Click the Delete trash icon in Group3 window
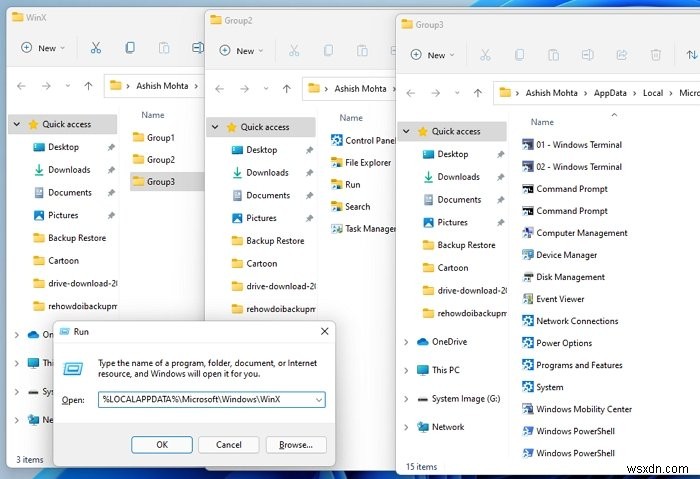Image resolution: width=700 pixels, height=479 pixels. tap(655, 55)
